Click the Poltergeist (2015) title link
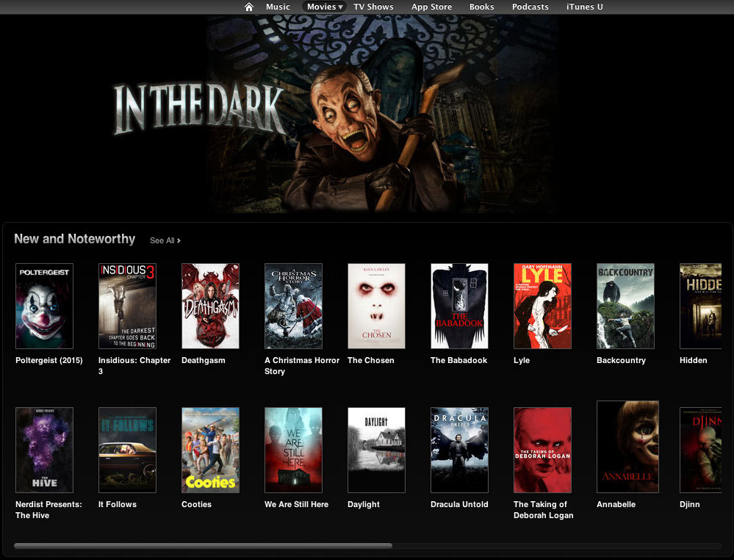734x560 pixels. point(49,361)
